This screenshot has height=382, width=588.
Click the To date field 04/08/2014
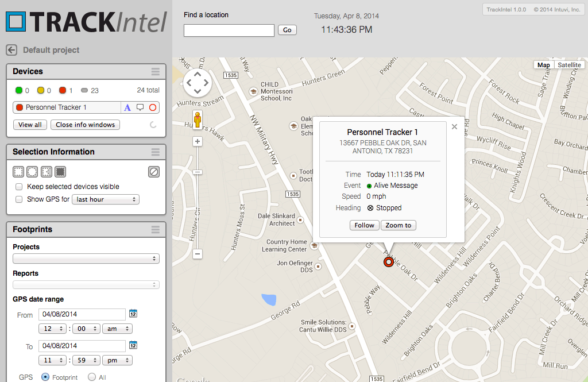pyautogui.click(x=82, y=346)
